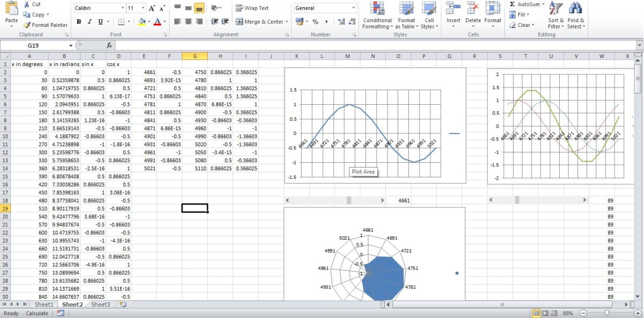Expand the formula bar
The image size is (644, 318).
(x=639, y=46)
